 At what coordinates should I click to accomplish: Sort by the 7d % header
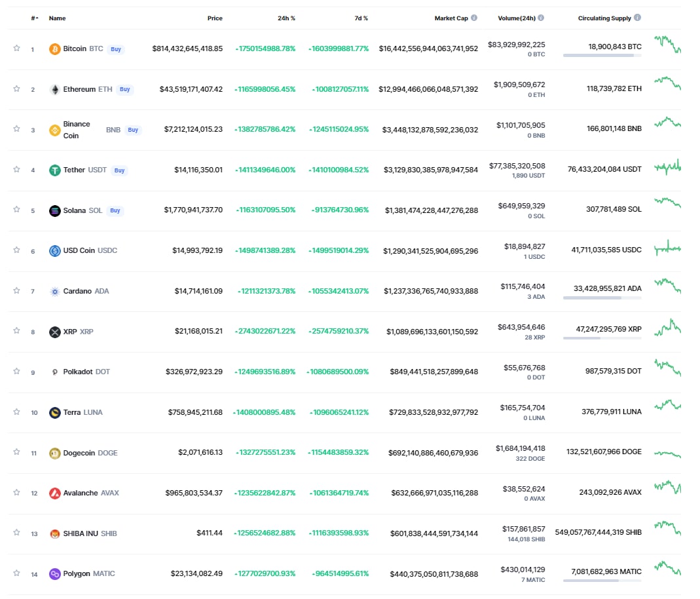coord(361,18)
